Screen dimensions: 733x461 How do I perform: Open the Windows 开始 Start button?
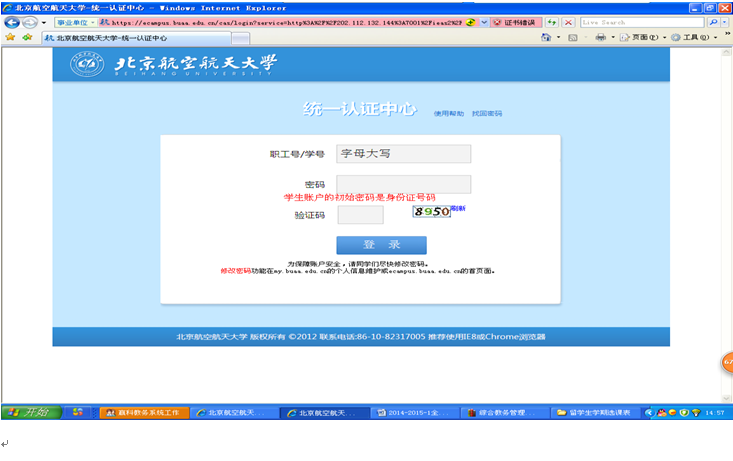click(29, 412)
